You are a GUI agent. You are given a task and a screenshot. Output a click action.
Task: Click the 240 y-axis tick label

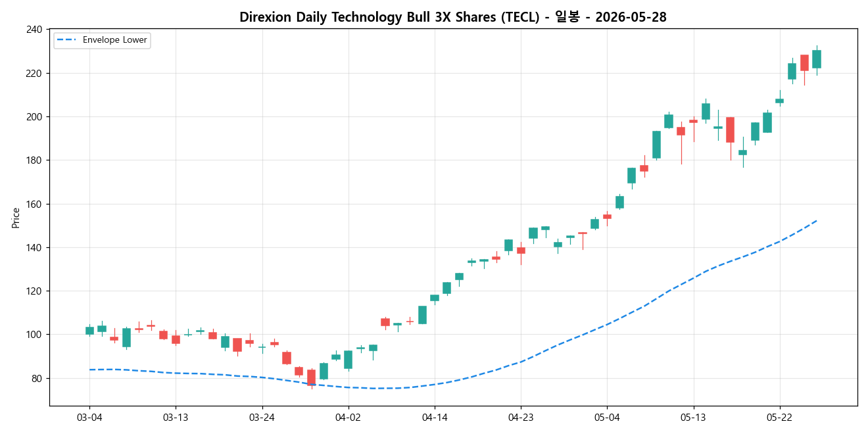click(36, 30)
